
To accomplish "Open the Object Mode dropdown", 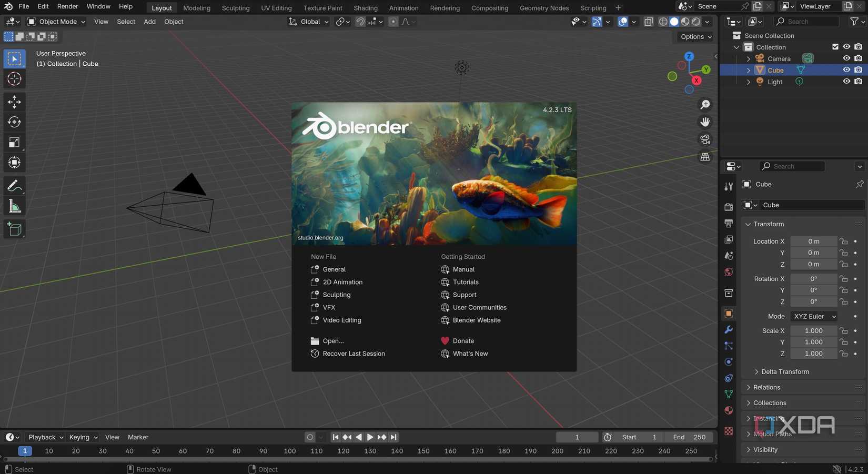I will [x=56, y=22].
